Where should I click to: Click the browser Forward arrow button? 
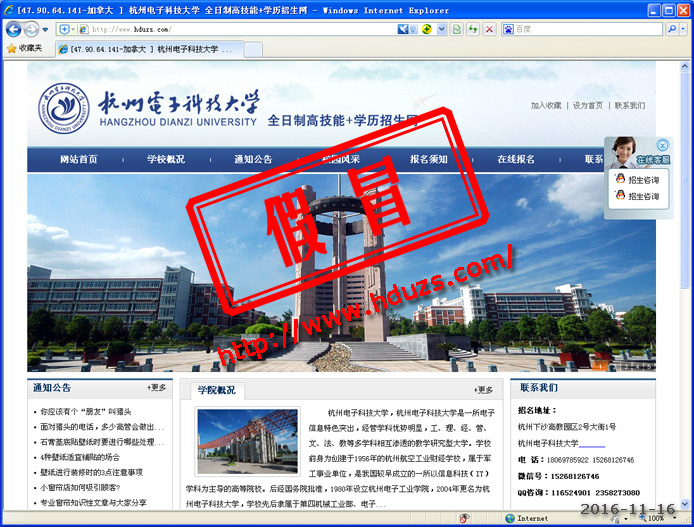[x=31, y=30]
